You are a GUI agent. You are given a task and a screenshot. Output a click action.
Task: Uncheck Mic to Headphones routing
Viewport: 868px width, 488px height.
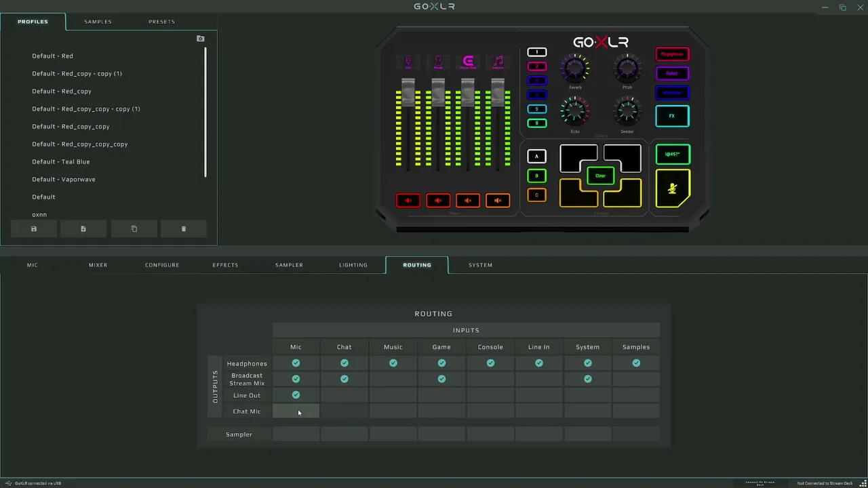tap(296, 363)
